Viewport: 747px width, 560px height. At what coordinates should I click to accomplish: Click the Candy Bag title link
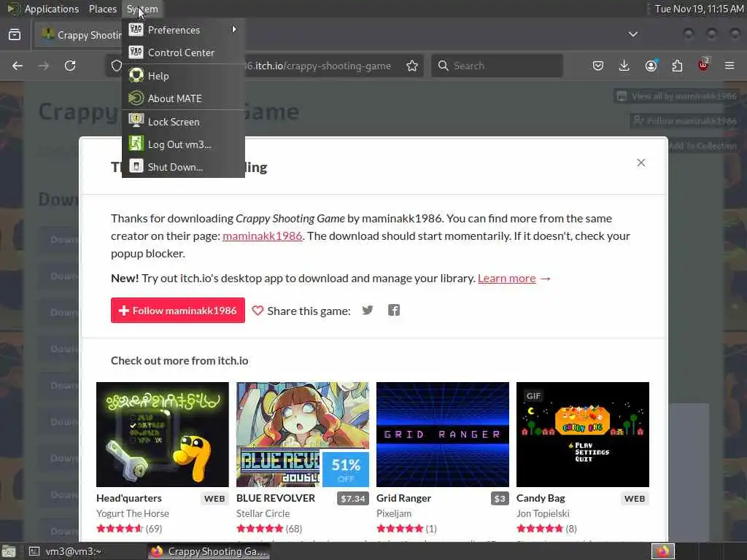pos(541,498)
